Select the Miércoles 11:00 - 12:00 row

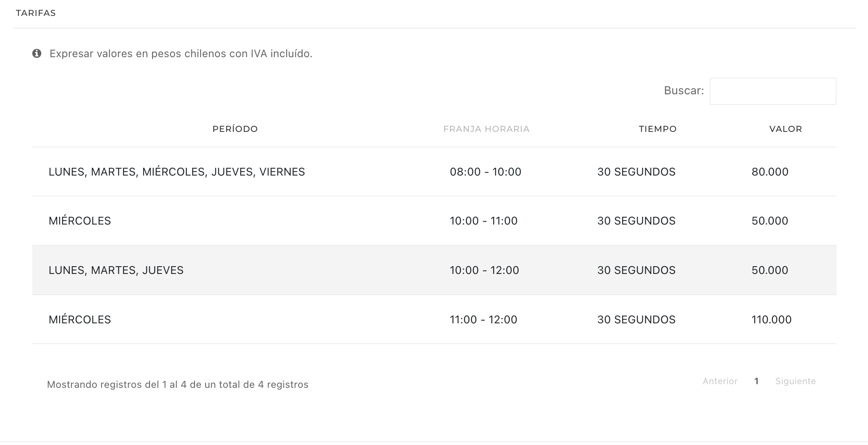(x=434, y=320)
